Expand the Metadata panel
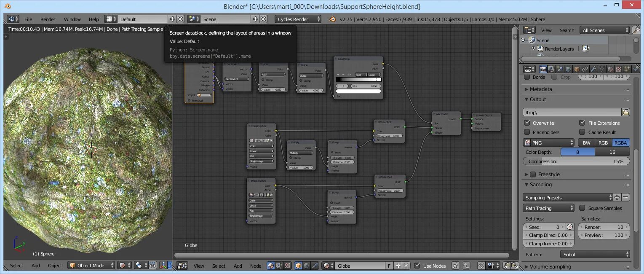Image resolution: width=644 pixels, height=274 pixels. (526, 89)
